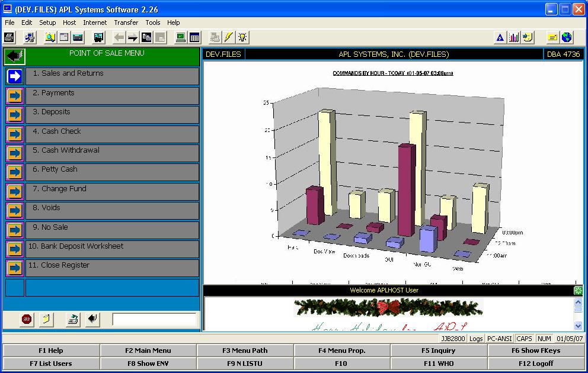Open the Transfer menu

coord(126,22)
